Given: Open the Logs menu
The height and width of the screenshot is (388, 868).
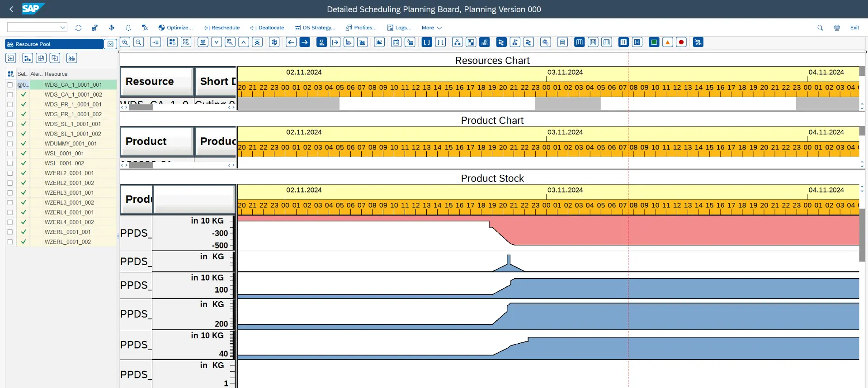Looking at the screenshot, I should point(399,28).
